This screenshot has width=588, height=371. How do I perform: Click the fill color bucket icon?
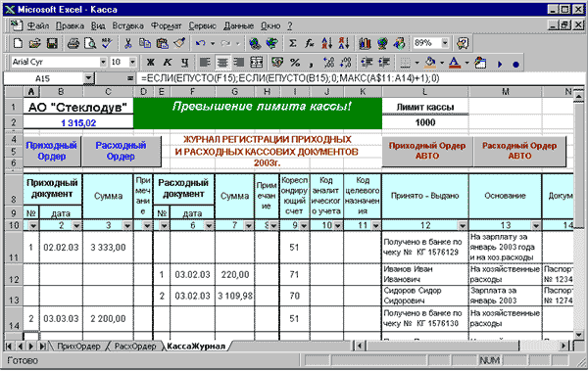click(x=431, y=63)
